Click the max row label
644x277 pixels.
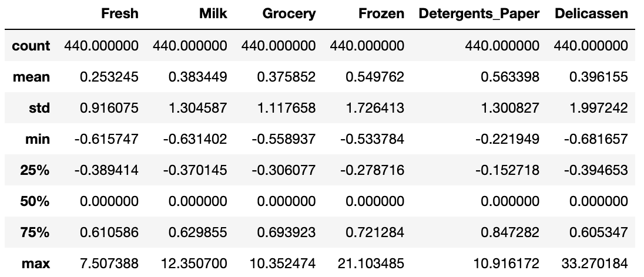pyautogui.click(x=36, y=264)
